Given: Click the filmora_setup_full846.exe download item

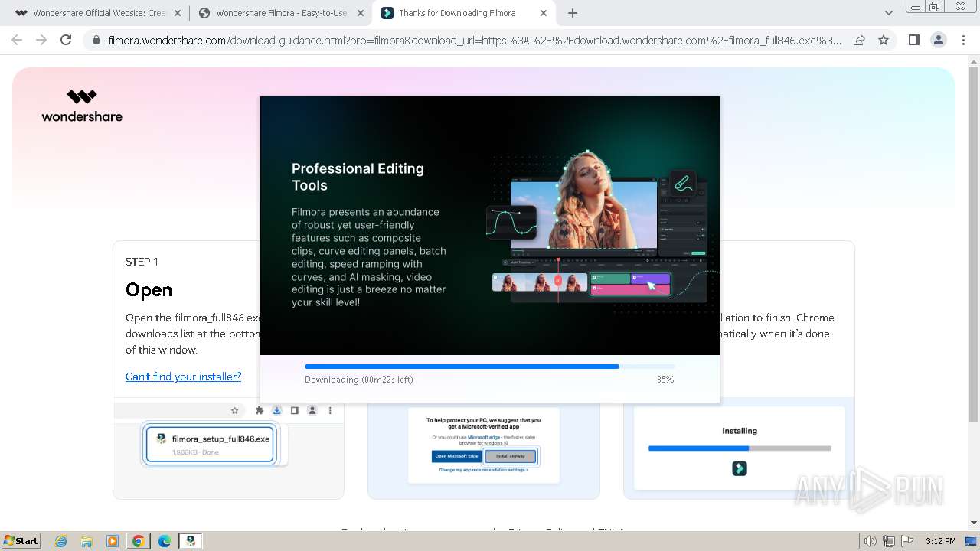Looking at the screenshot, I should tap(210, 445).
